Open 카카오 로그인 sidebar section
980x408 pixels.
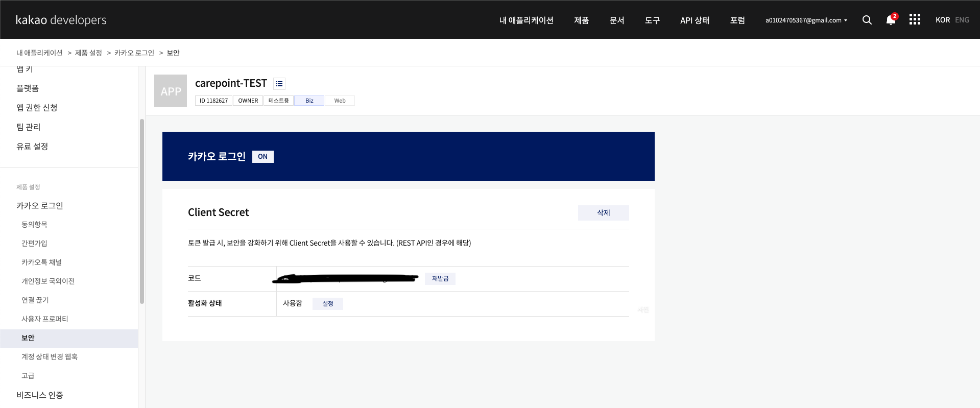(40, 206)
